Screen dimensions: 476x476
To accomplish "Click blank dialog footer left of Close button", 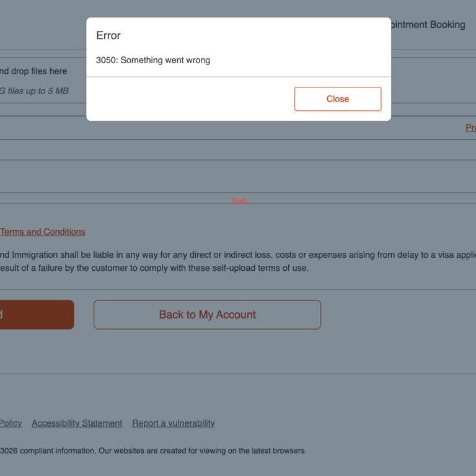I will pyautogui.click(x=186, y=99).
